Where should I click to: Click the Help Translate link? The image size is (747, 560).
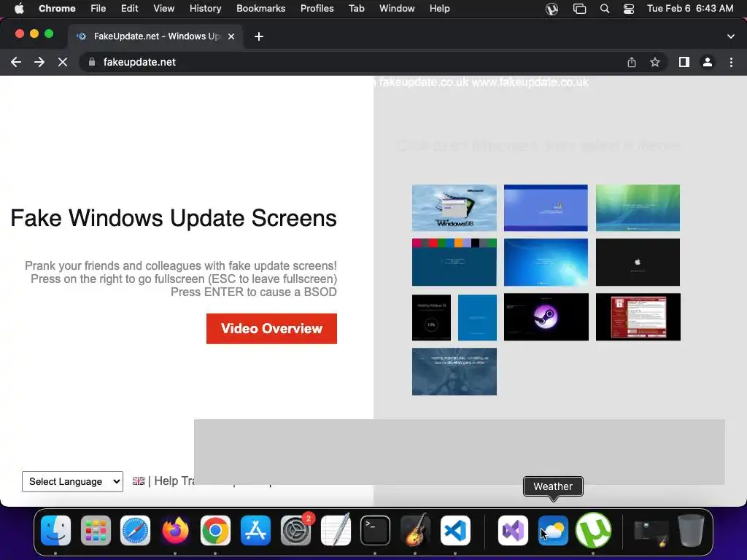coord(174,481)
